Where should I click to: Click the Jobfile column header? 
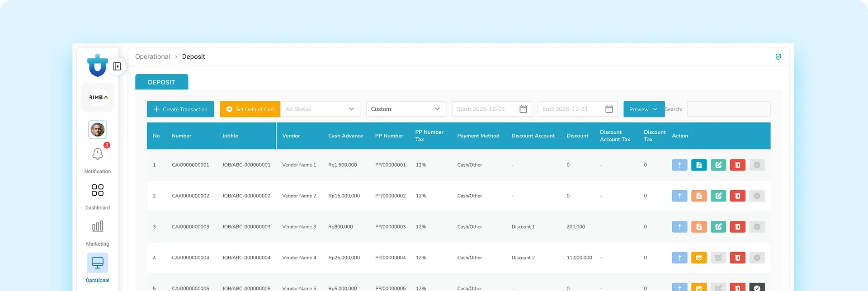click(230, 136)
